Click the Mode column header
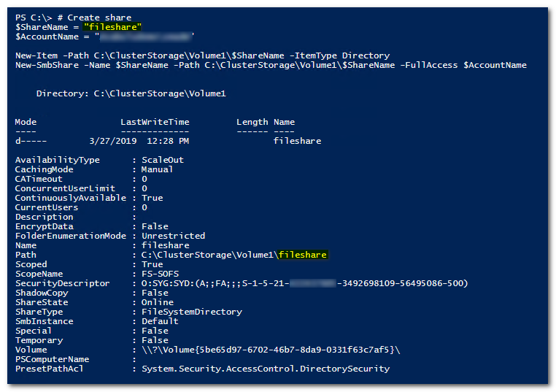The height and width of the screenshot is (392, 556). pos(26,122)
